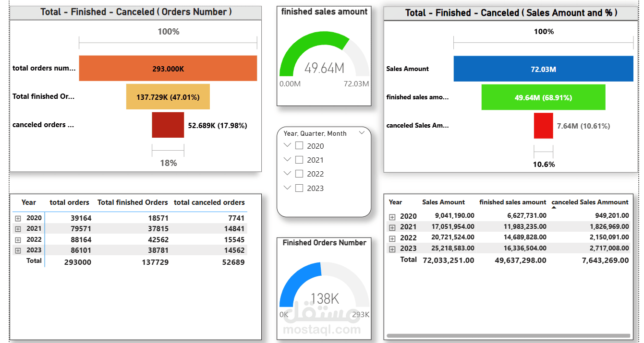Expand 2022 row in the sales amount table

coord(392,238)
